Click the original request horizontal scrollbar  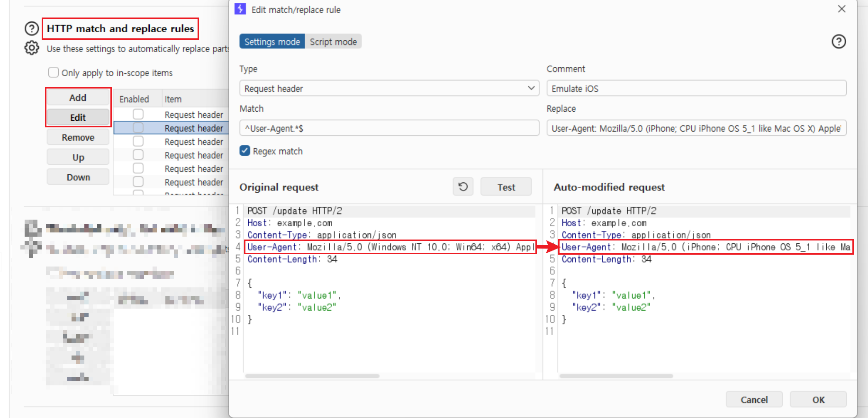click(x=312, y=376)
